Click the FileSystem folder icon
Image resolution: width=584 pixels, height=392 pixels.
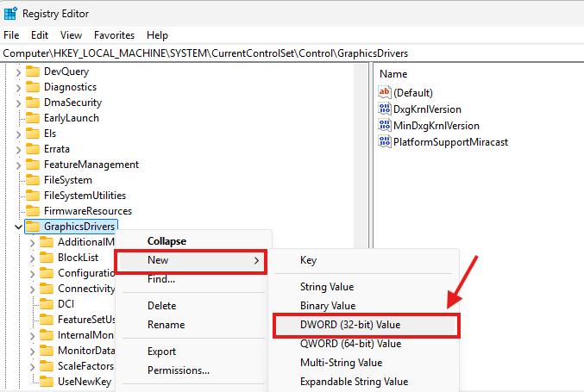(x=33, y=180)
